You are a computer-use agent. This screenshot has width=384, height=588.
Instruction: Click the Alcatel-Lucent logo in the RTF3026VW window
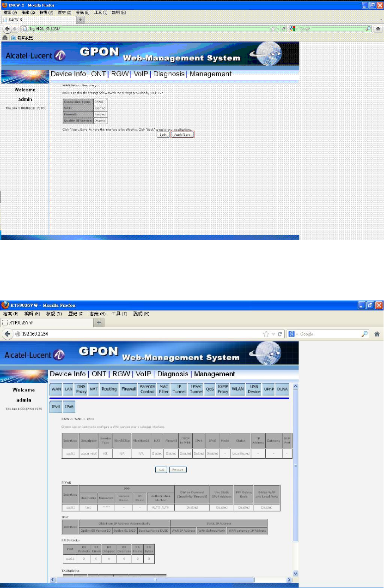[36, 354]
